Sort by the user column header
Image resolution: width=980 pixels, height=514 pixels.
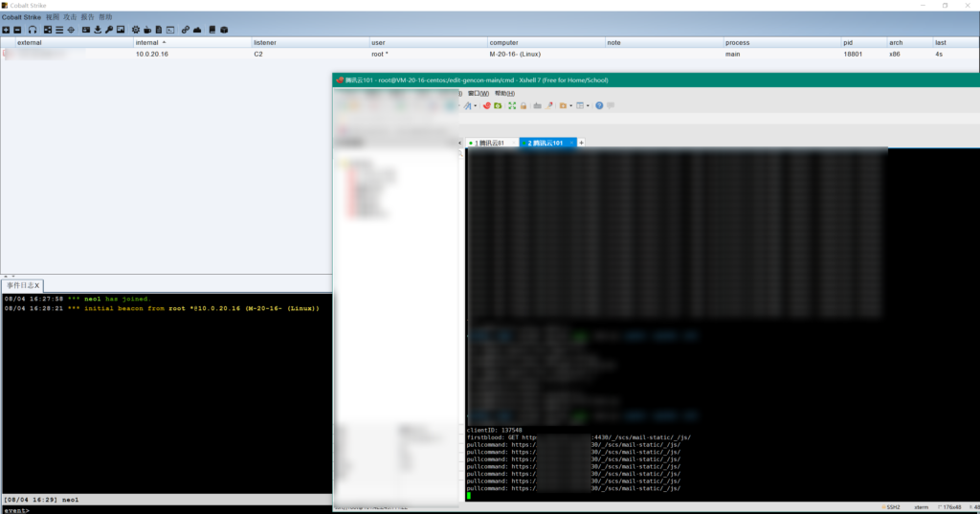coord(428,42)
